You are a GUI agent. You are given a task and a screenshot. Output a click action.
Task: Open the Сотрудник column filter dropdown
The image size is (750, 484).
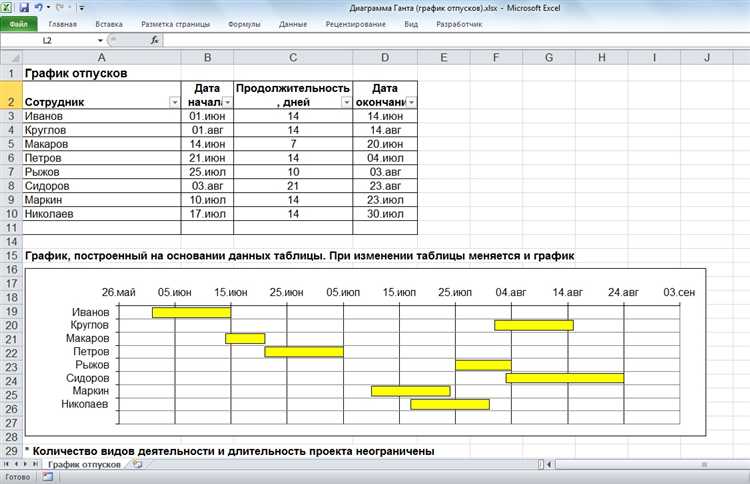175,102
